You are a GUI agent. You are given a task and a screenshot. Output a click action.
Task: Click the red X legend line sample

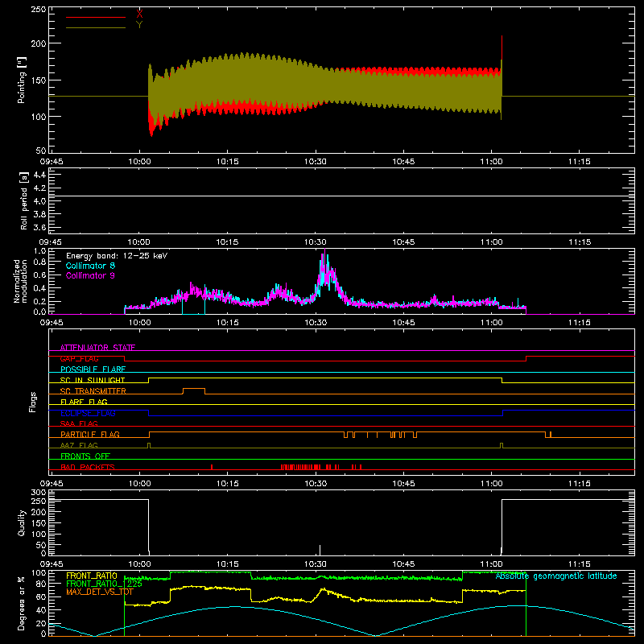[x=96, y=17]
